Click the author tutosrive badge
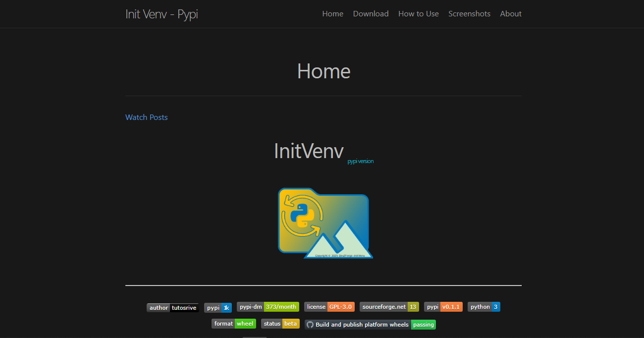 click(x=173, y=308)
